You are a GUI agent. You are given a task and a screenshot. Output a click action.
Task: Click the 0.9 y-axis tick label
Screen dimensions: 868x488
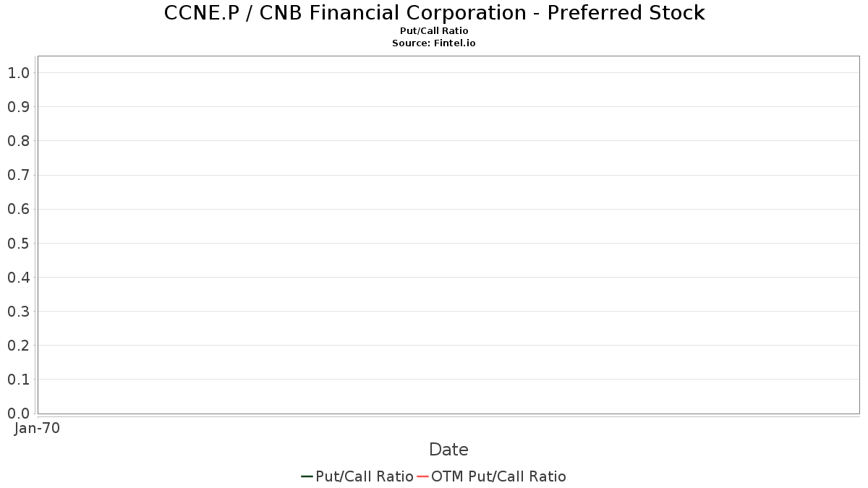(18, 107)
